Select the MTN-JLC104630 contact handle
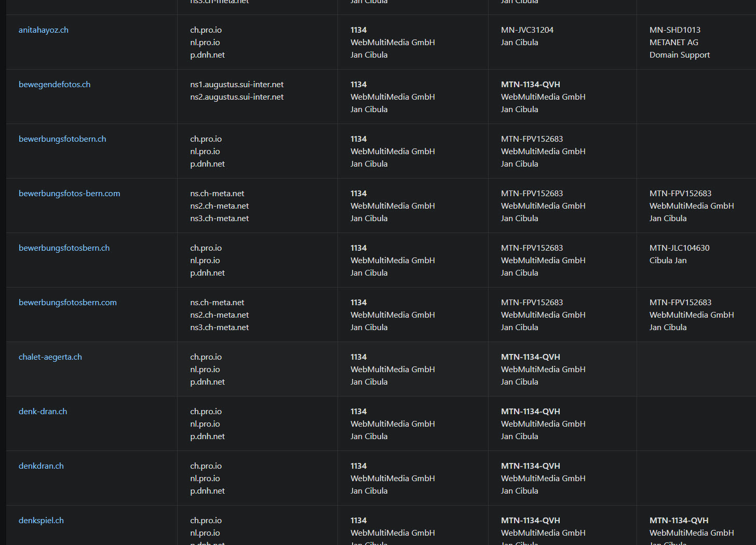Viewport: 756px width, 545px height. [679, 248]
